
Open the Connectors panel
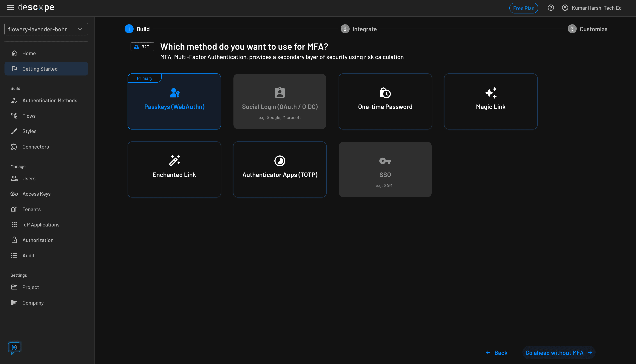[x=35, y=146]
